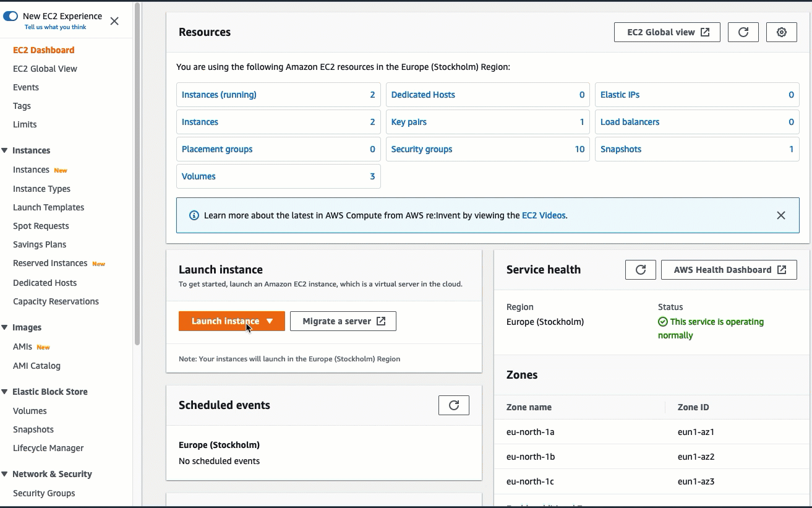Click the external link icon on EC2 Global view
Viewport: 812px width, 508px height.
click(x=706, y=32)
